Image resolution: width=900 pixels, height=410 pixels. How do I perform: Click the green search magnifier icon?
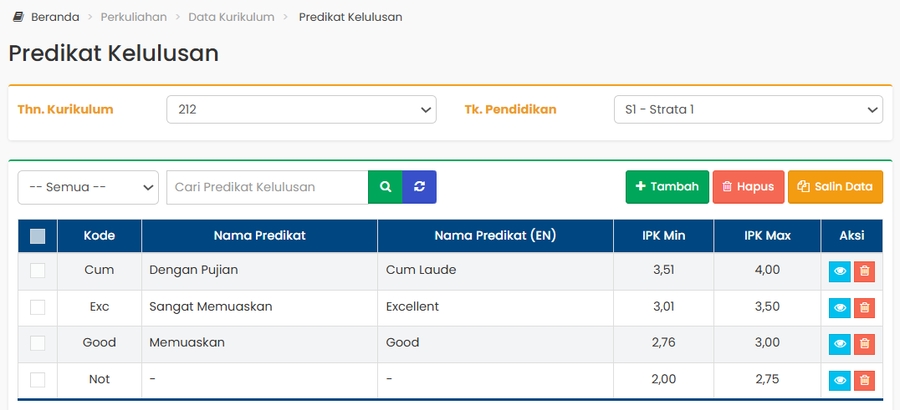[x=385, y=187]
